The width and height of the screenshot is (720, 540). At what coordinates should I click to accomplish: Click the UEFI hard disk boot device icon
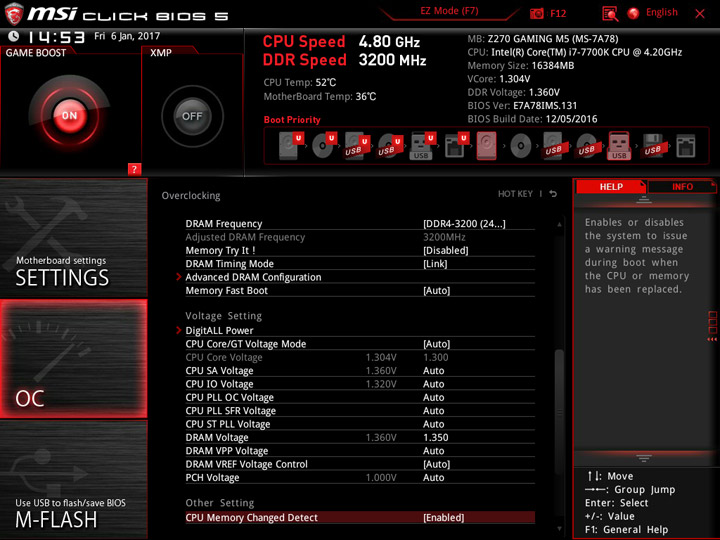click(291, 146)
